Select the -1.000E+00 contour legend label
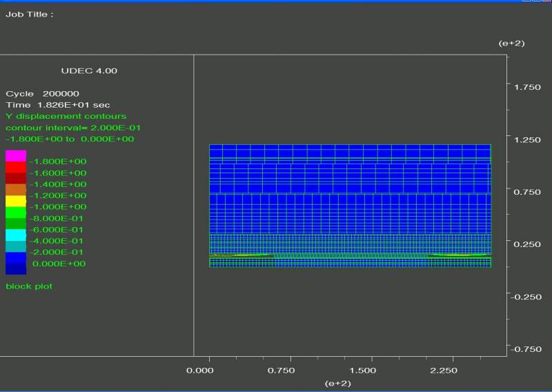 point(58,207)
